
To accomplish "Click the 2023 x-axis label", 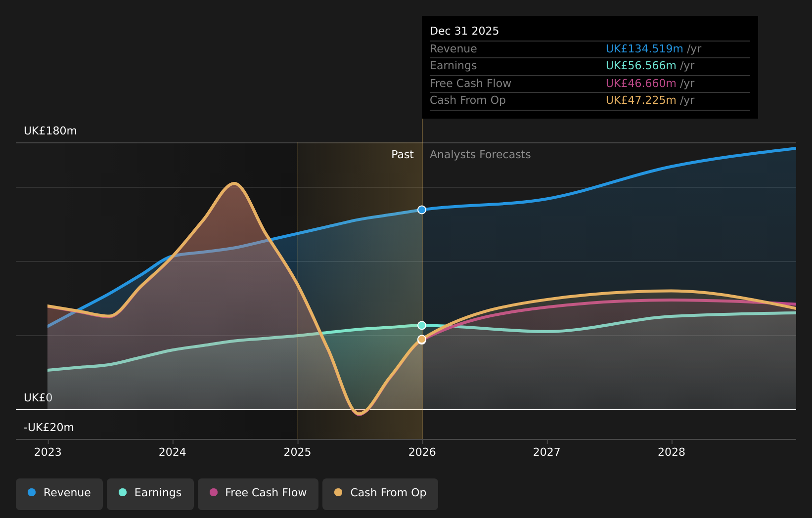I will pos(48,452).
